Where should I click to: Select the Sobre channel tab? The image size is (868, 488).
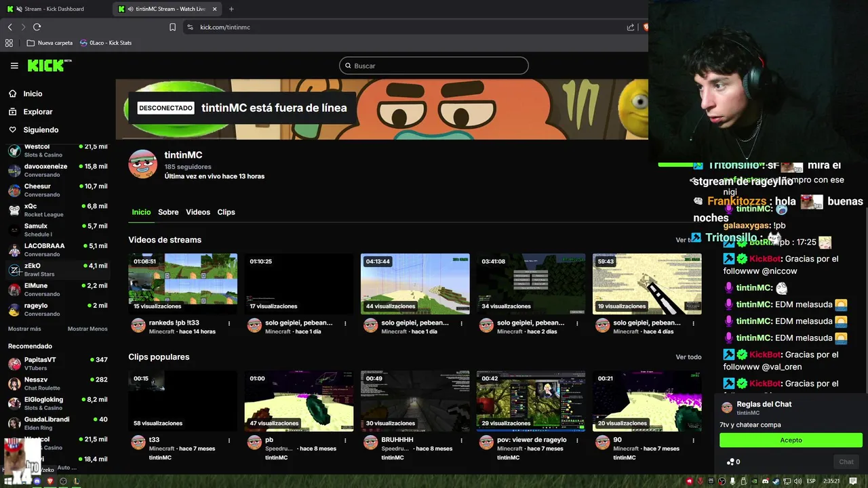pyautogui.click(x=168, y=212)
